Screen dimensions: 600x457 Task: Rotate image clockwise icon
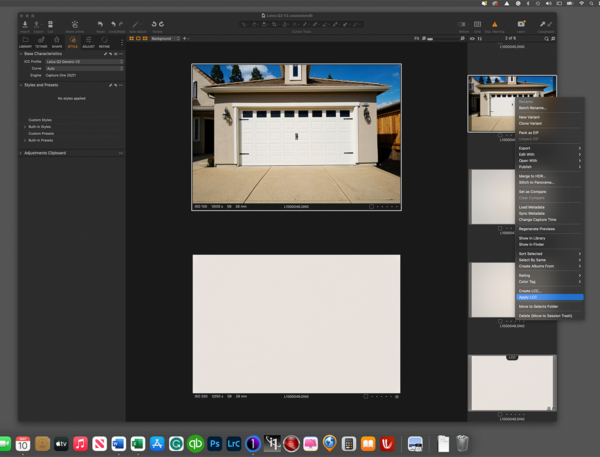(x=161, y=24)
